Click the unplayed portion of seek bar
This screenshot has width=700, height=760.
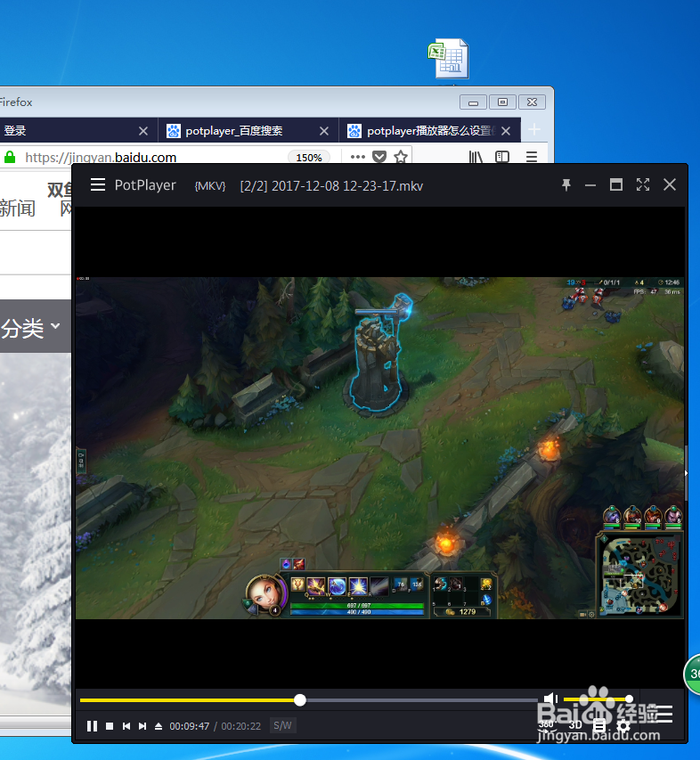(x=421, y=700)
